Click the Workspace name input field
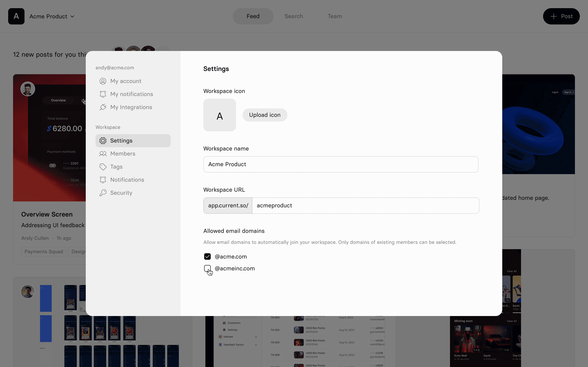Image resolution: width=588 pixels, height=367 pixels. click(x=341, y=164)
